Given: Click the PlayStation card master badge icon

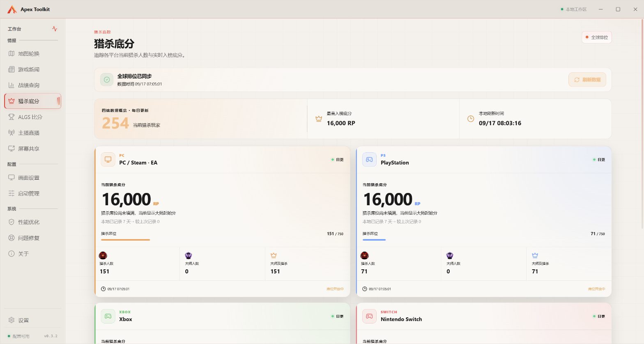Looking at the screenshot, I should (450, 255).
